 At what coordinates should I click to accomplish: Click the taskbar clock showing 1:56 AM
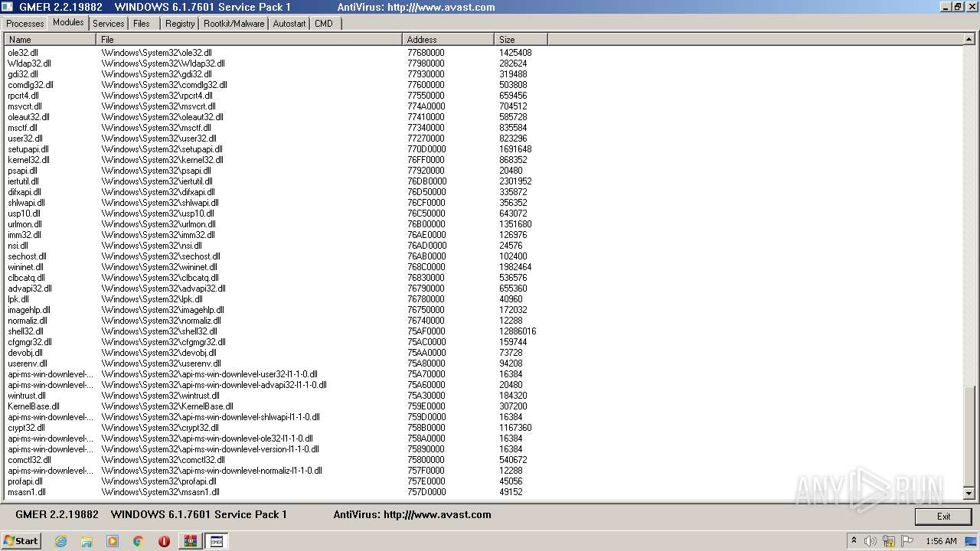point(941,541)
